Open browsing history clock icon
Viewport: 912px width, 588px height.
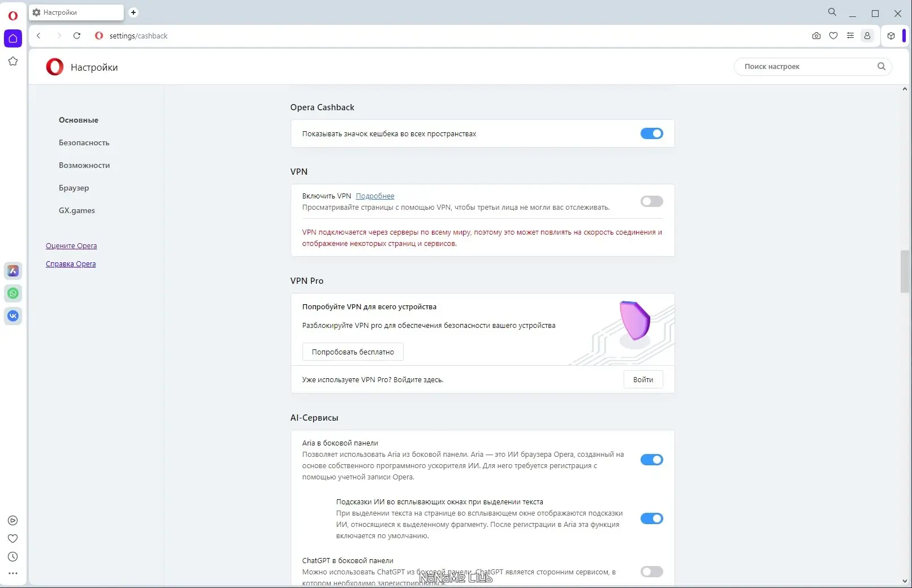pyautogui.click(x=13, y=557)
